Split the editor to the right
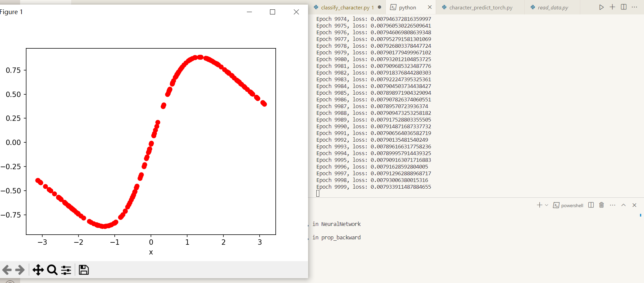Image resolution: width=644 pixels, height=283 pixels. coord(624,7)
